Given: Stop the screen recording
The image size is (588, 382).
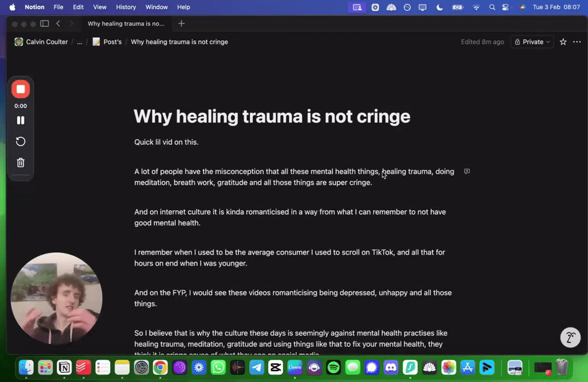Looking at the screenshot, I should [20, 89].
